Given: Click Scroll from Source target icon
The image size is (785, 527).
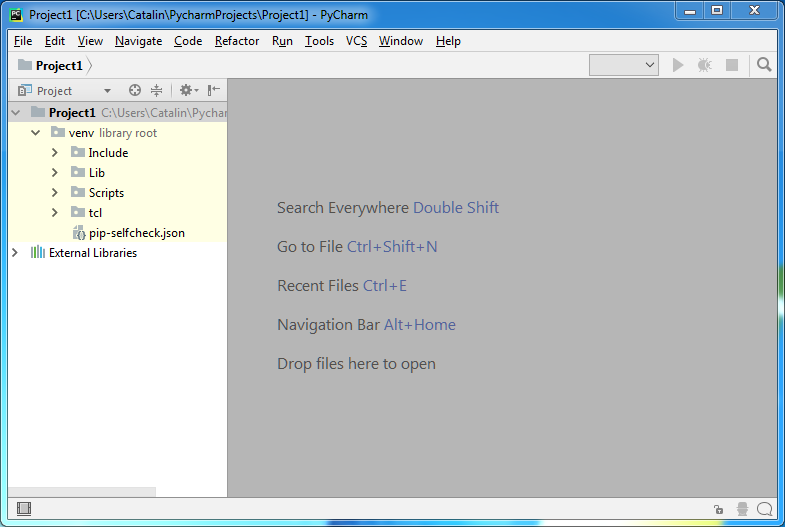Looking at the screenshot, I should (x=135, y=90).
